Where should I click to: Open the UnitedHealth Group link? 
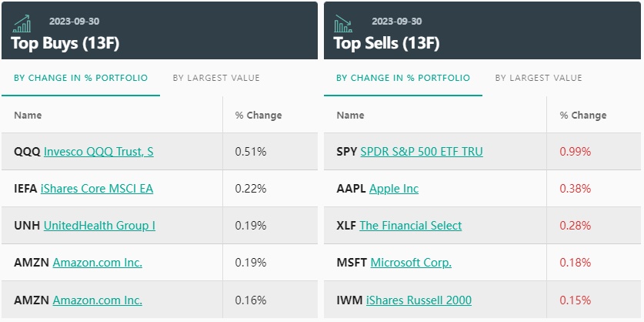click(99, 226)
